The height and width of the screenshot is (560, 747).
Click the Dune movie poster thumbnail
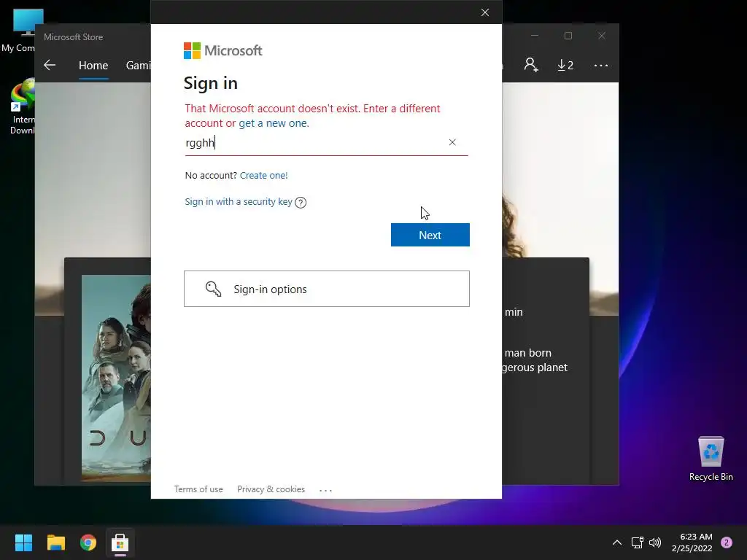116,378
